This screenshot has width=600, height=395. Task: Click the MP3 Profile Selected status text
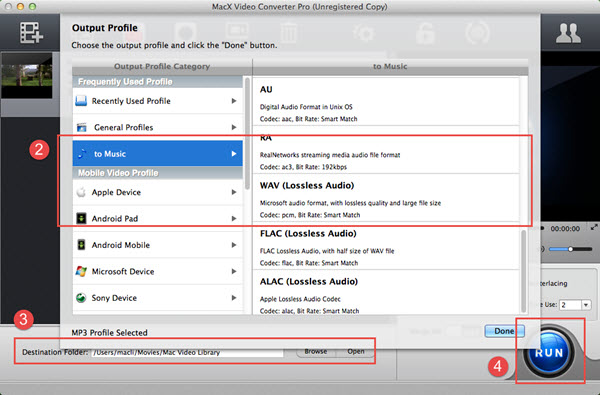click(109, 333)
